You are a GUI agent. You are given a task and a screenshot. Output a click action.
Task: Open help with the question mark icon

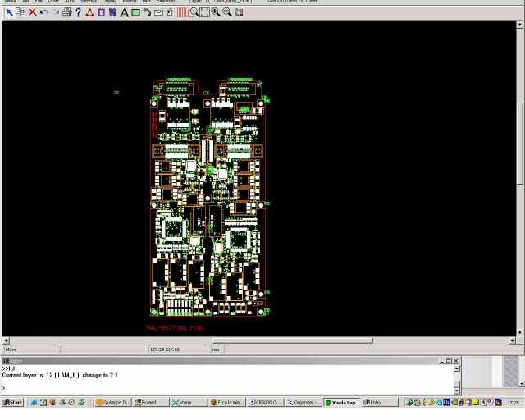point(78,12)
